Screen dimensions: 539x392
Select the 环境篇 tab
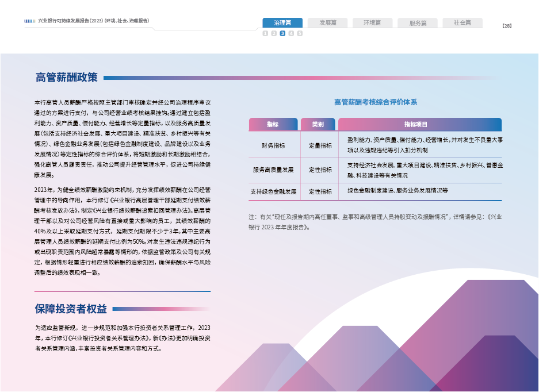[372, 23]
